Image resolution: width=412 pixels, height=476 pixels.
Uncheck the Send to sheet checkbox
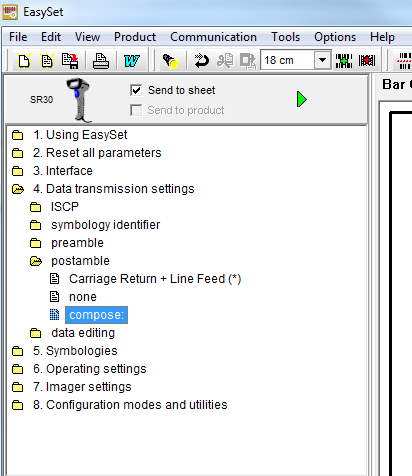pyautogui.click(x=136, y=90)
